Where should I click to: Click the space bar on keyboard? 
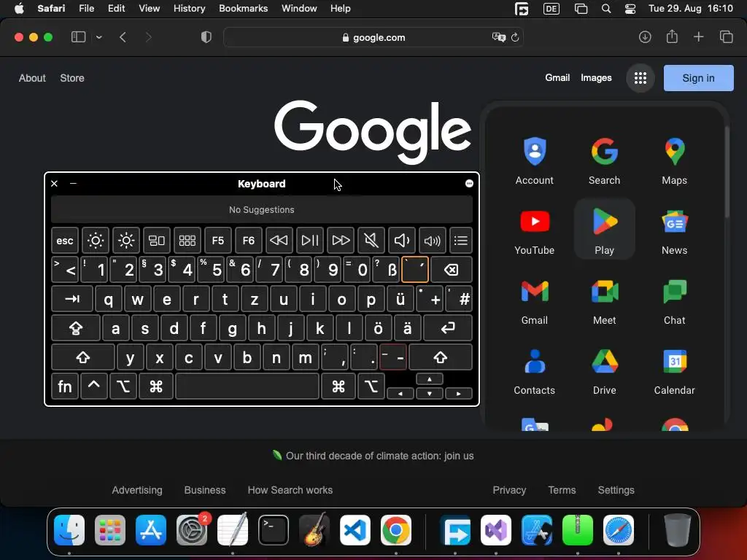(x=247, y=386)
